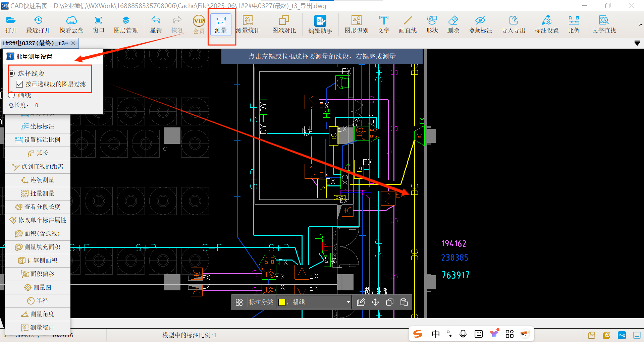The image size is (644, 342).
Task: Redo with the 恢复 button
Action: 177,24
